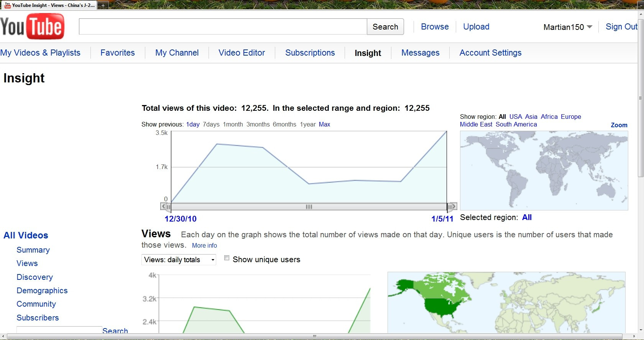This screenshot has height=340, width=644.
Task: Open Demographics in sidebar
Action: tap(42, 291)
